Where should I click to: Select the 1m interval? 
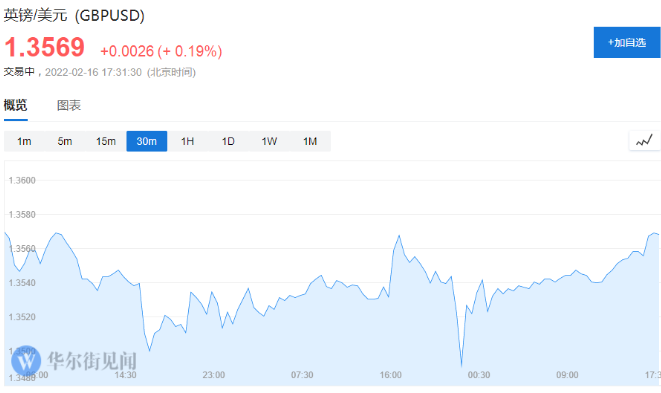[x=24, y=141]
